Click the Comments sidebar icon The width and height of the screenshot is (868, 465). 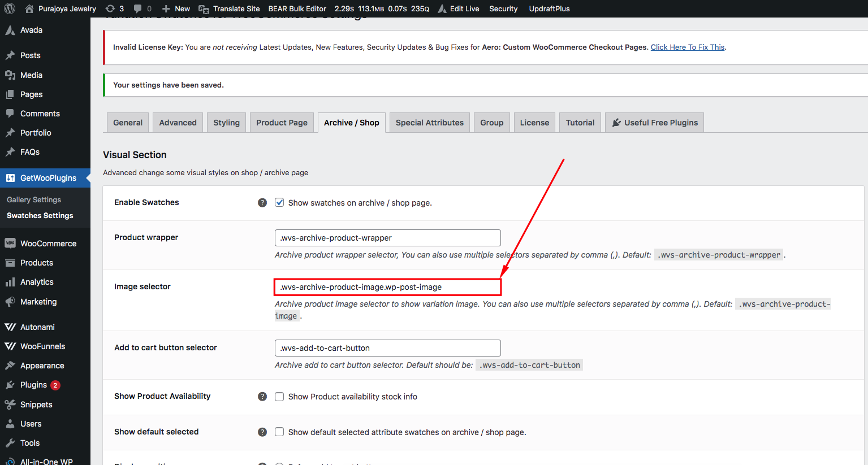[x=10, y=114]
